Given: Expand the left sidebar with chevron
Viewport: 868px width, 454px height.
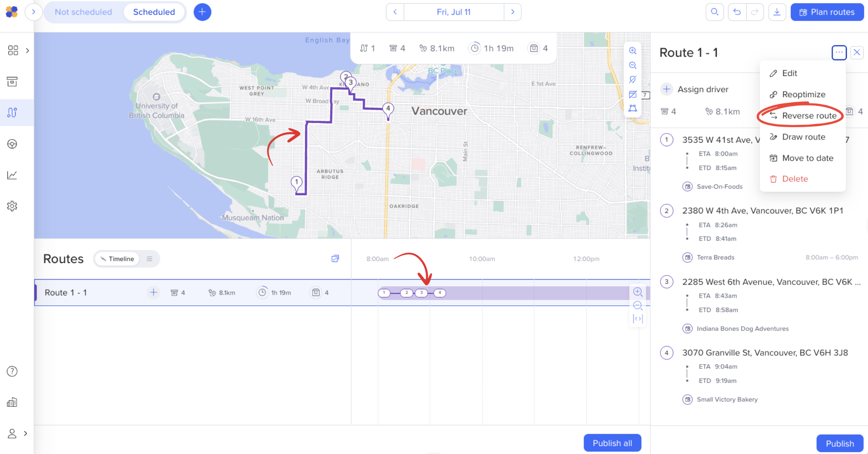Looking at the screenshot, I should pyautogui.click(x=34, y=12).
